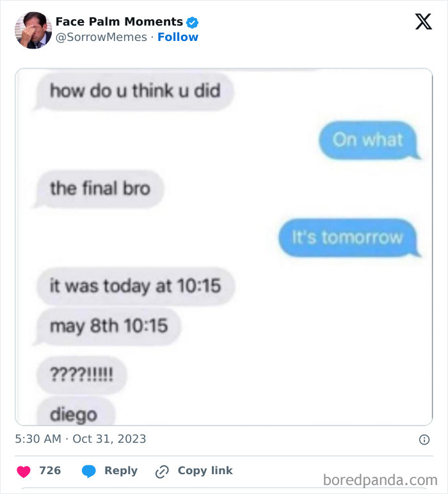Click the 'how do u think u did' message
This screenshot has height=494, width=448.
click(x=135, y=91)
